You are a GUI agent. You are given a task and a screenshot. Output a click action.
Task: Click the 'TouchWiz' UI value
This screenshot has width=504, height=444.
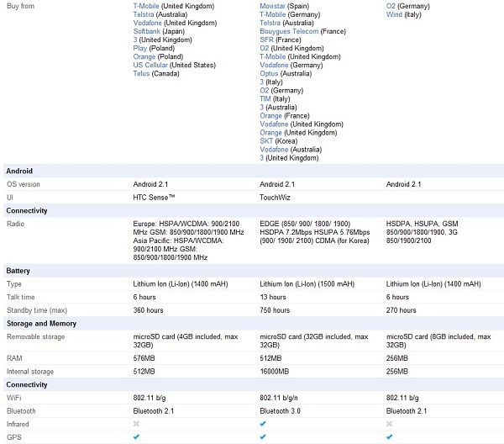pos(275,198)
